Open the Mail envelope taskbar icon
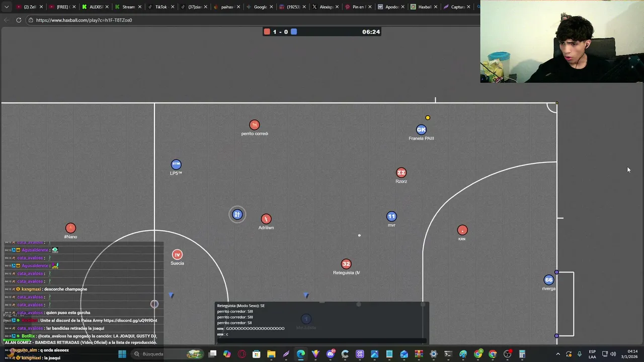The width and height of the screenshot is (644, 362). 404,354
